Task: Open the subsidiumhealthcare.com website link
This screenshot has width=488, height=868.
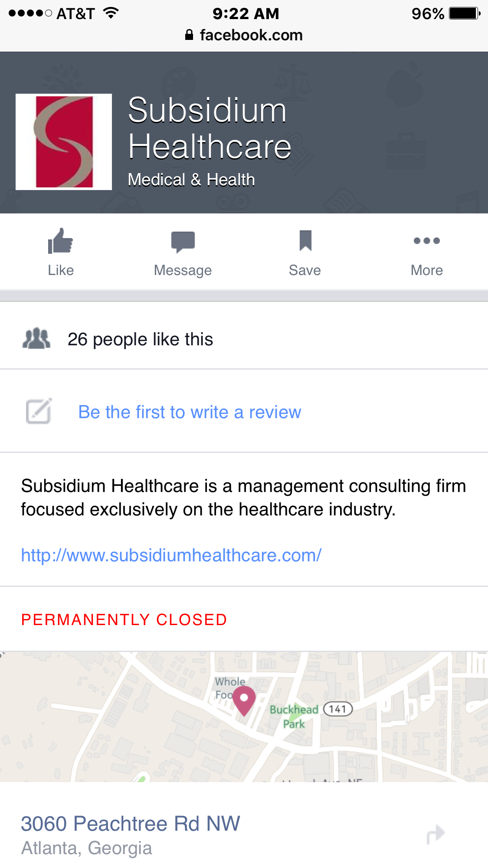Action: pyautogui.click(x=171, y=555)
